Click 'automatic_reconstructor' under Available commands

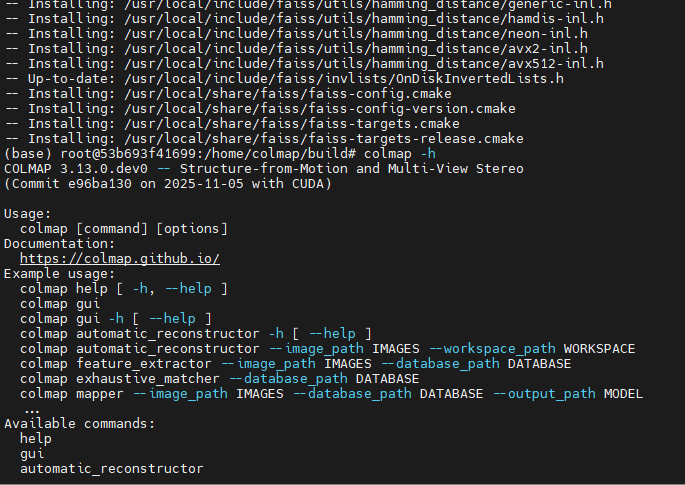point(112,469)
